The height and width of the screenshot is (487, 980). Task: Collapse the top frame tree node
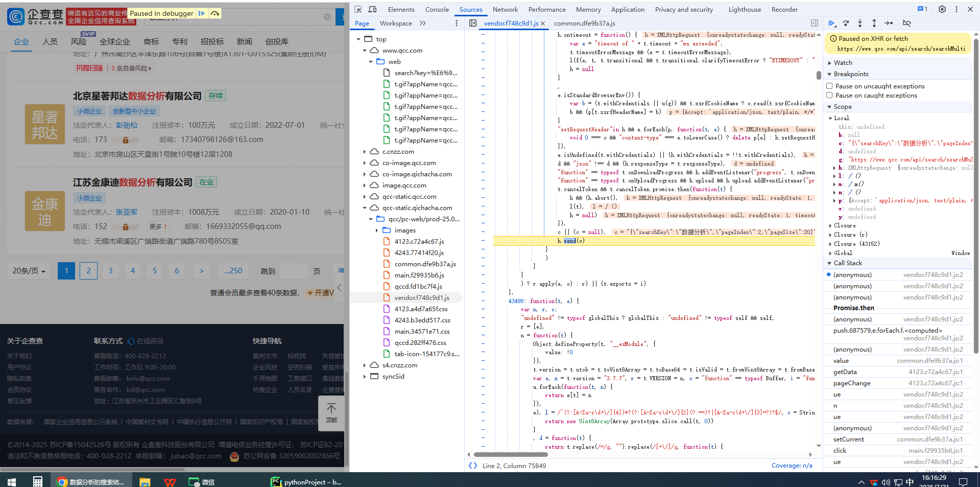(358, 39)
